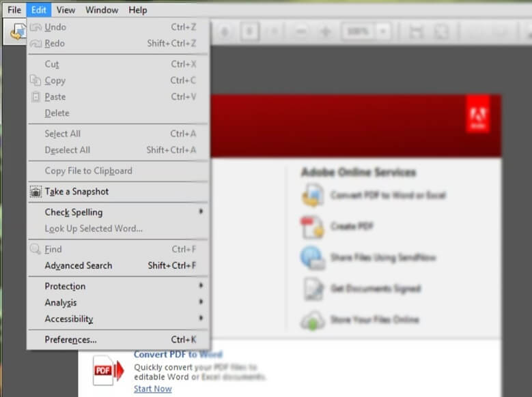Image resolution: width=532 pixels, height=397 pixels.
Task: Open the Help menu
Action: pyautogui.click(x=138, y=10)
